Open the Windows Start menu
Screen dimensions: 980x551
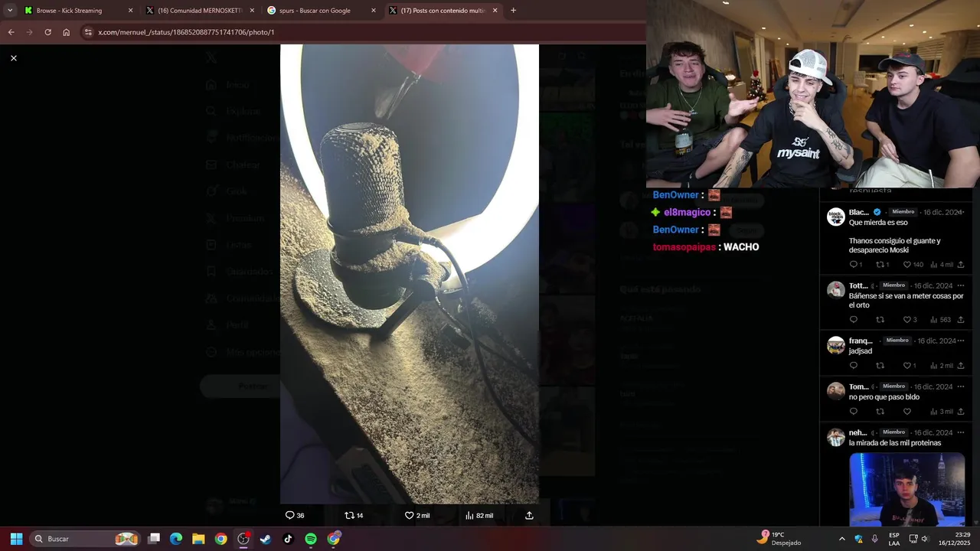[16, 539]
